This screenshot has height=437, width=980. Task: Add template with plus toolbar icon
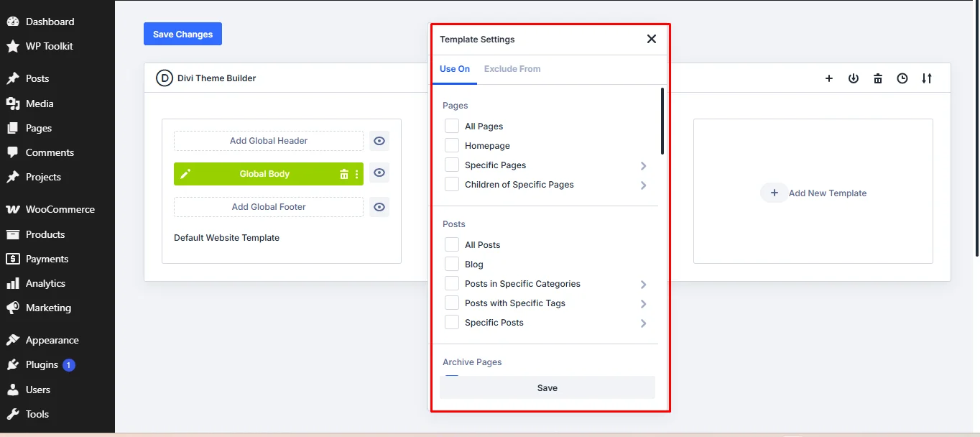pyautogui.click(x=829, y=78)
